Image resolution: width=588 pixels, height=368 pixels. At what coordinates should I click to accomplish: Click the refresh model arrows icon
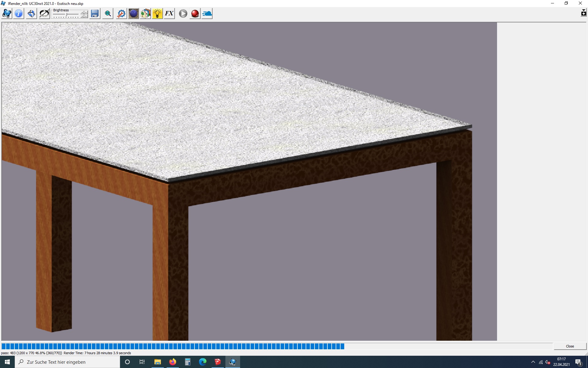(x=31, y=13)
